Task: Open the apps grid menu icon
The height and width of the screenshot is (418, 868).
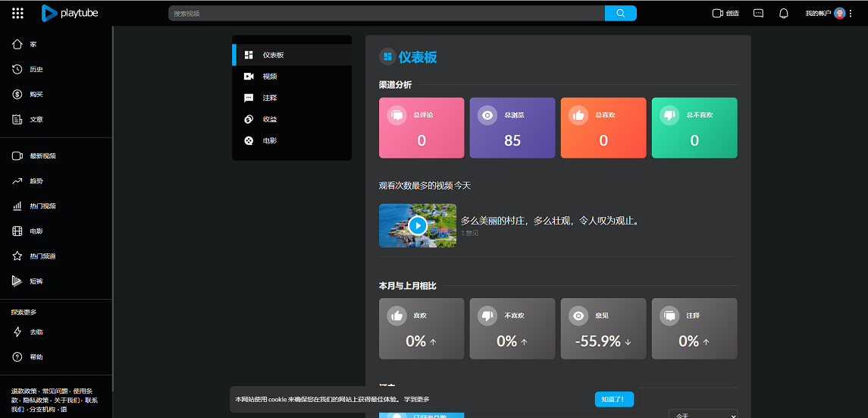Action: click(x=17, y=13)
